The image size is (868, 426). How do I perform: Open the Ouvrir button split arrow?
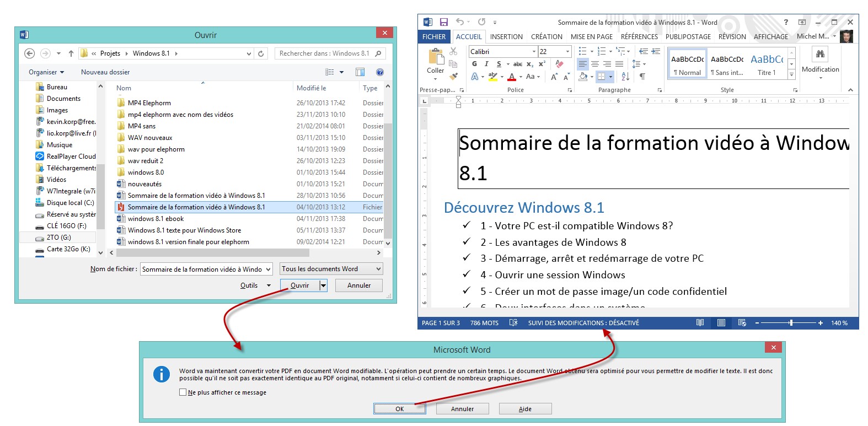(324, 285)
